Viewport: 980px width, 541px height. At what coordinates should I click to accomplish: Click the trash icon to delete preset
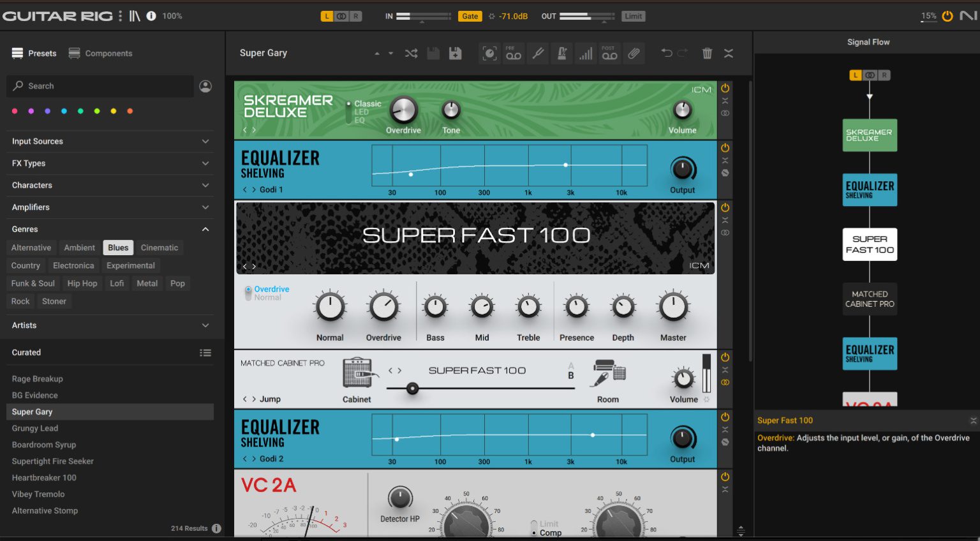707,54
